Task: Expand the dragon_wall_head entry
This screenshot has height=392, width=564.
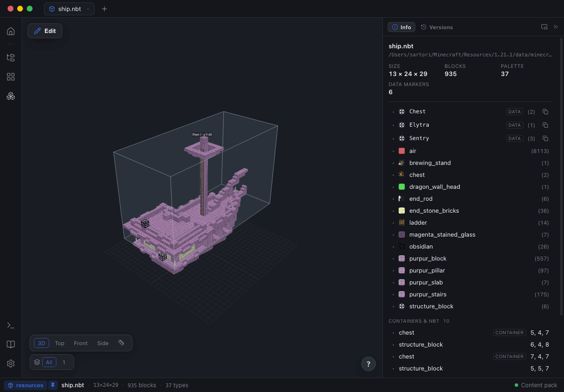Action: click(x=393, y=187)
